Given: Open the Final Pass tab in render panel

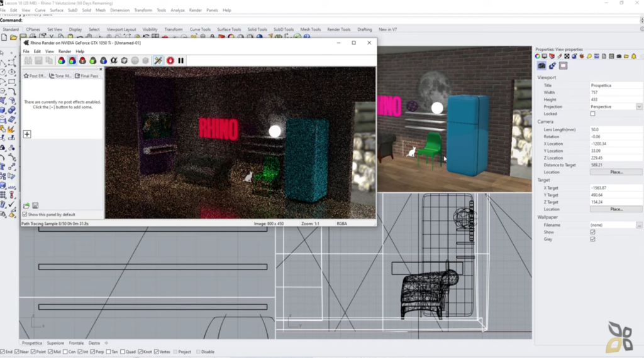Looking at the screenshot, I should (x=87, y=76).
